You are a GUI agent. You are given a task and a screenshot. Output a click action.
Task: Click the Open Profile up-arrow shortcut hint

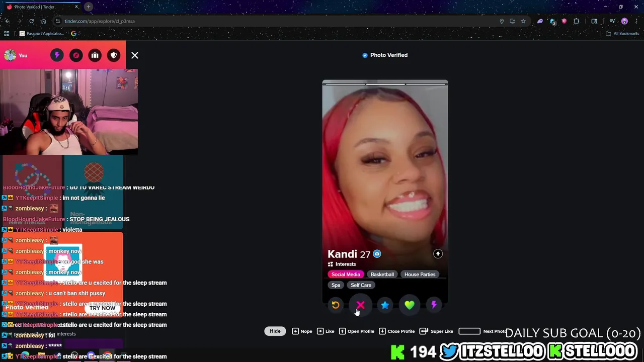click(x=357, y=331)
